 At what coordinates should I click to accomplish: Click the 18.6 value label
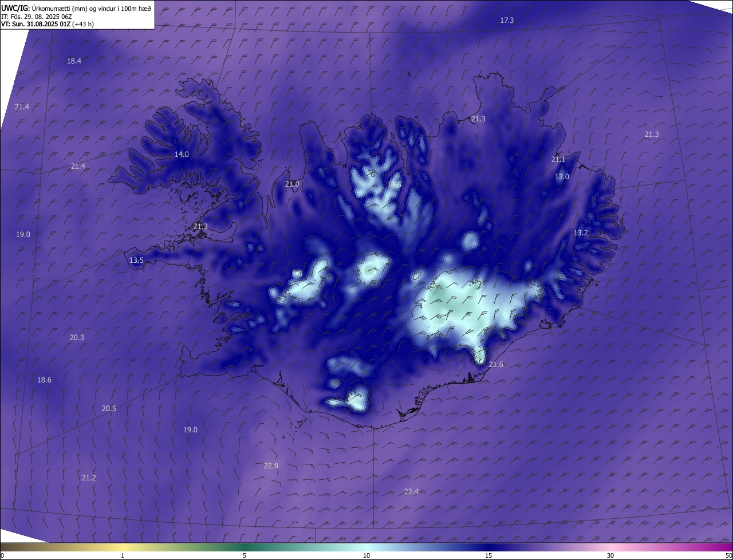coord(44,380)
